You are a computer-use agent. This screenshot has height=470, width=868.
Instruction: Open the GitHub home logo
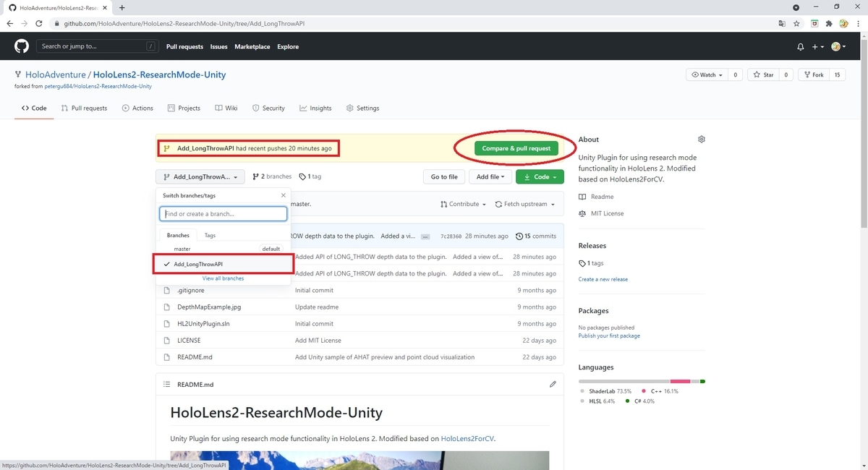point(21,46)
